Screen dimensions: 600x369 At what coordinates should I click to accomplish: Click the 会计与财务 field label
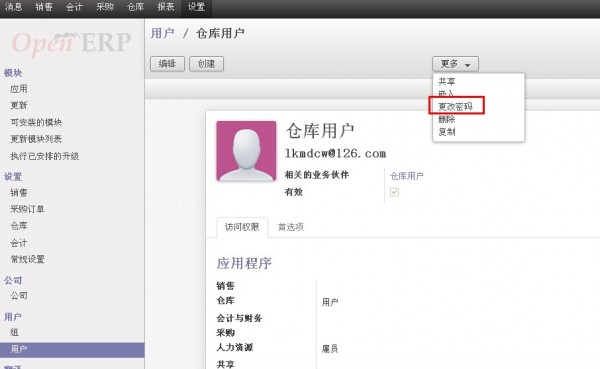(239, 318)
